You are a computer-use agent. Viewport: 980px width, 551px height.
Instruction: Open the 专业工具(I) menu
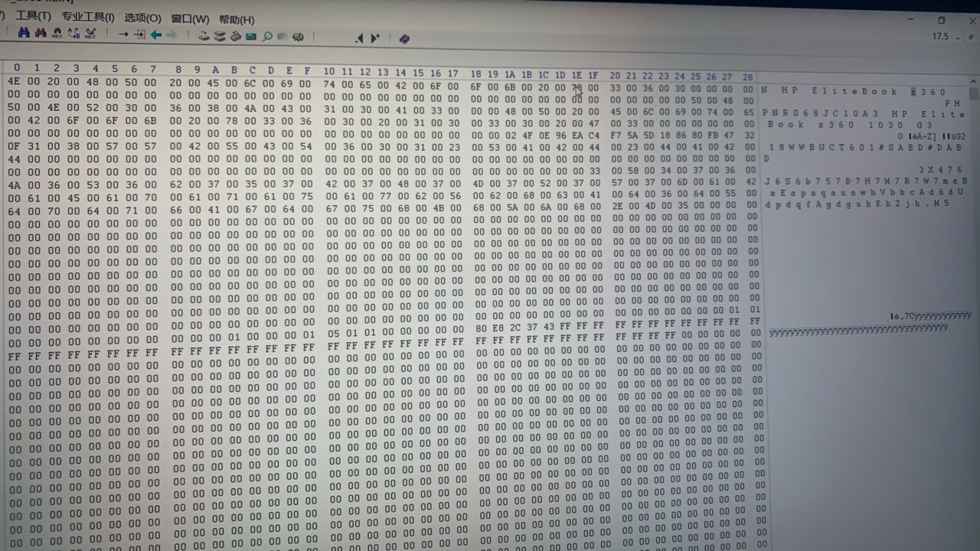click(x=88, y=18)
